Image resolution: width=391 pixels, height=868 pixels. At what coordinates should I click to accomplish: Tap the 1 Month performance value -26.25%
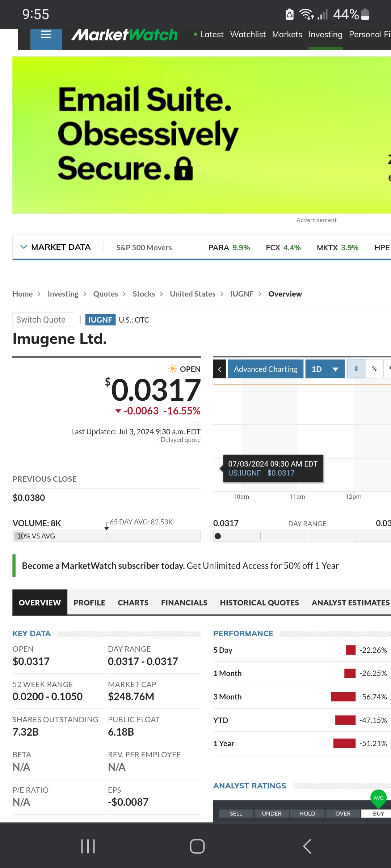[373, 673]
